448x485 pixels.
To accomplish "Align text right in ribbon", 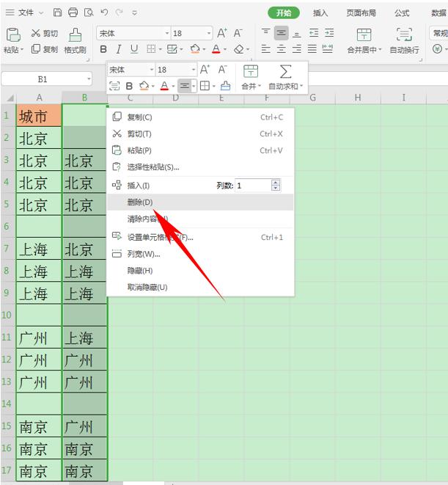I will point(296,49).
